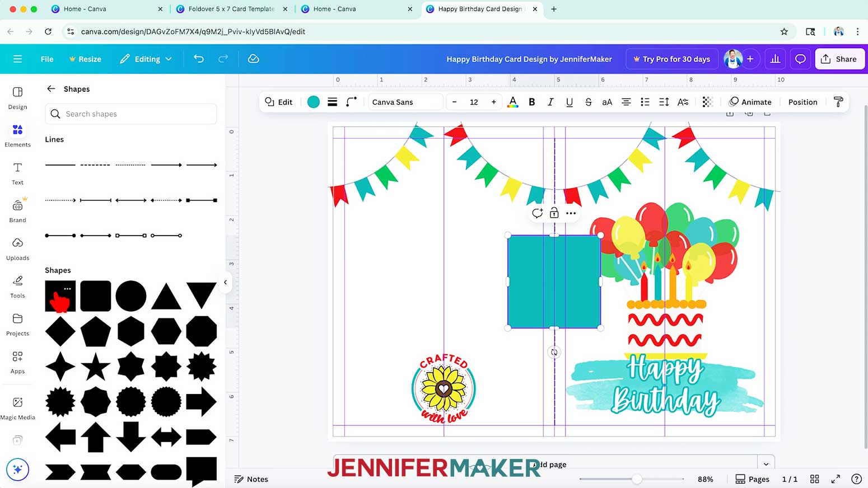The width and height of the screenshot is (868, 488).
Task: Open a new browser tab
Action: coord(554,9)
